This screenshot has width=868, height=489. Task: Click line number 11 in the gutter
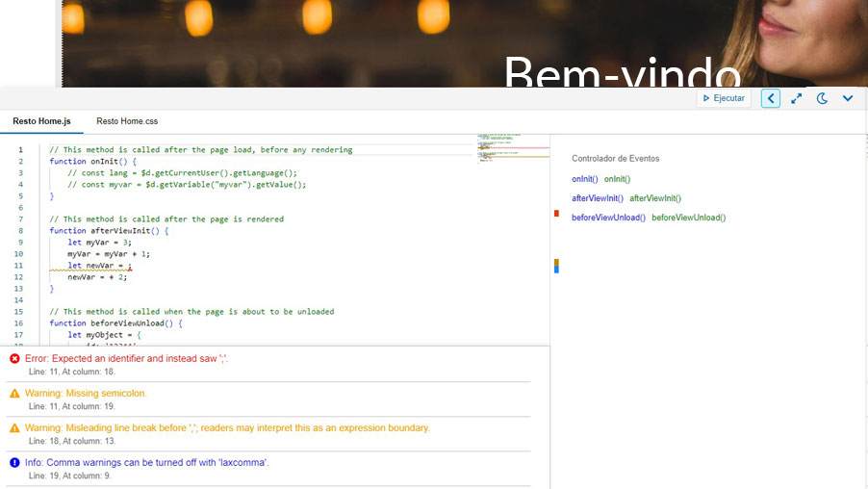tap(19, 266)
